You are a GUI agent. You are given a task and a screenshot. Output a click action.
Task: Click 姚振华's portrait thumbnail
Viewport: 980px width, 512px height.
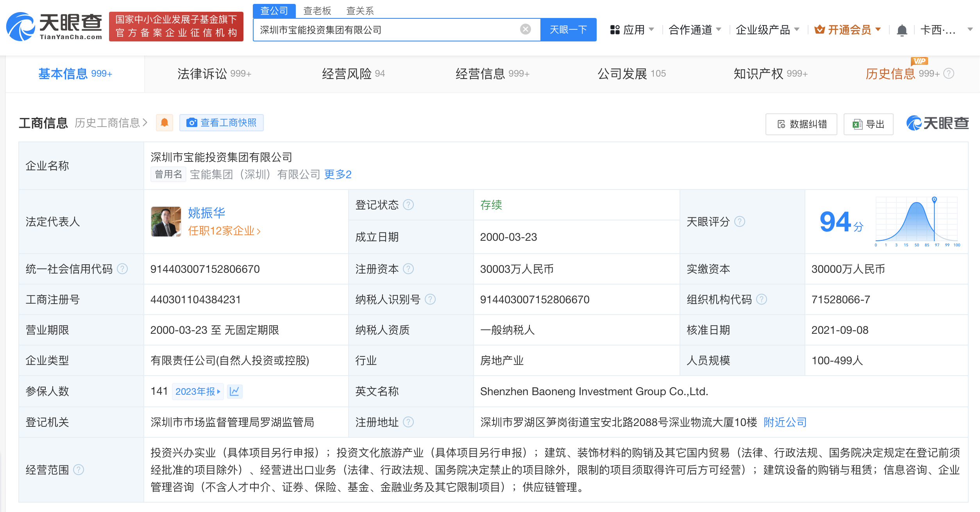point(166,222)
